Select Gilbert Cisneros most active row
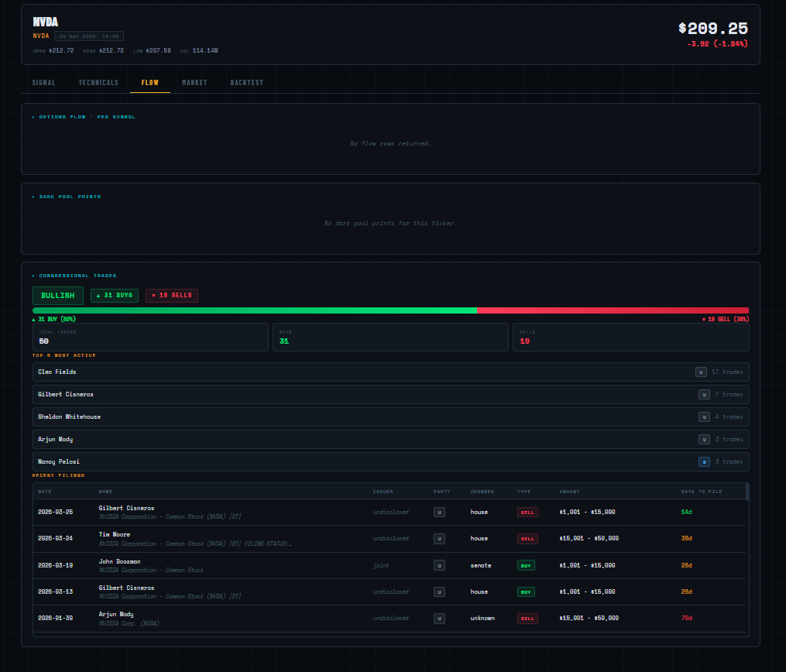This screenshot has width=786, height=672. [390, 394]
